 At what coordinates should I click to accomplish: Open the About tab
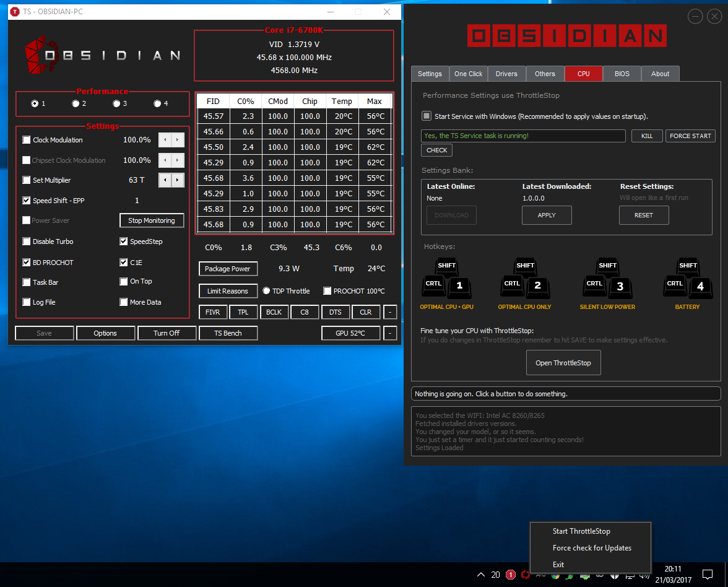coord(660,74)
